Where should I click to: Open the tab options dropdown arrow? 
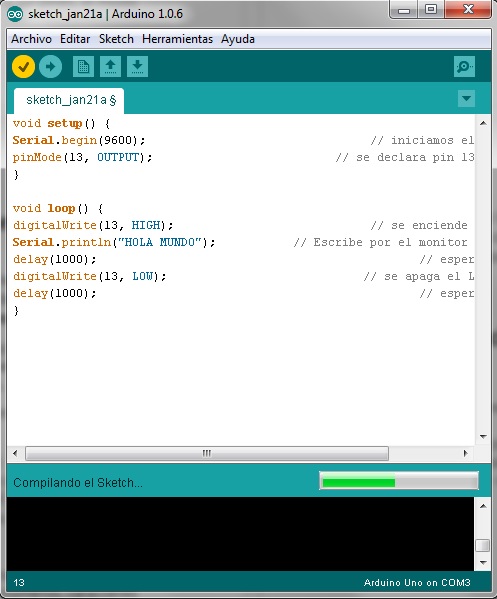(x=466, y=99)
